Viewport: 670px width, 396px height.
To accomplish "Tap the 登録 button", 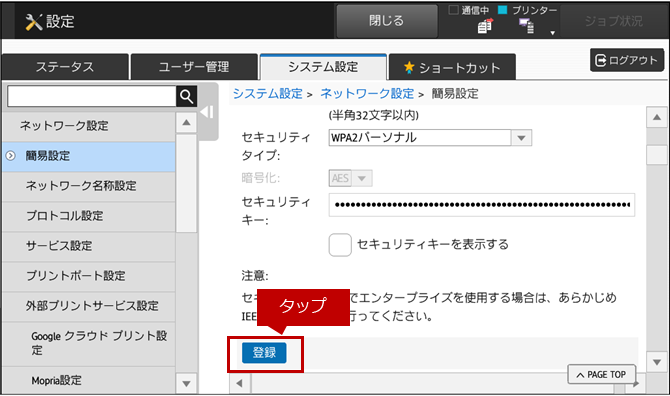I will tap(264, 353).
